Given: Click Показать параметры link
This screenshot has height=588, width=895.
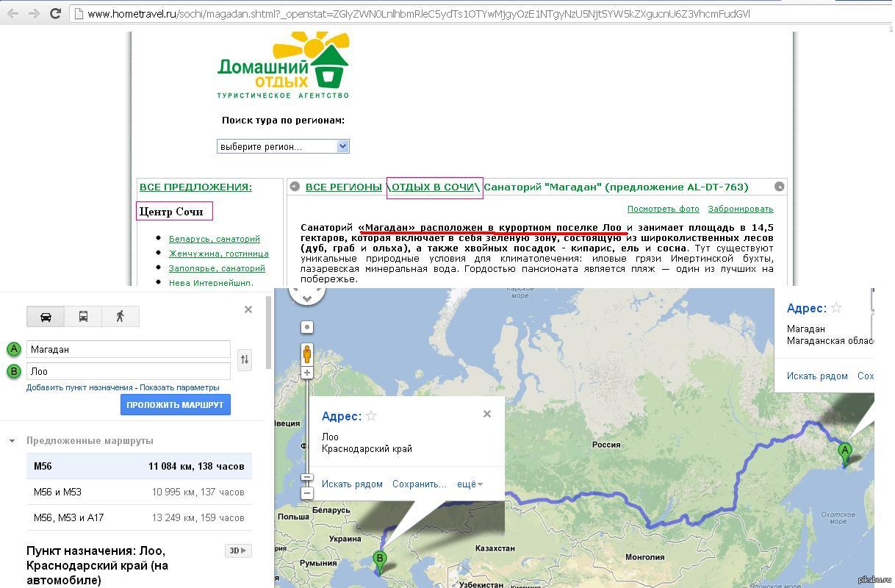Looking at the screenshot, I should click(179, 387).
